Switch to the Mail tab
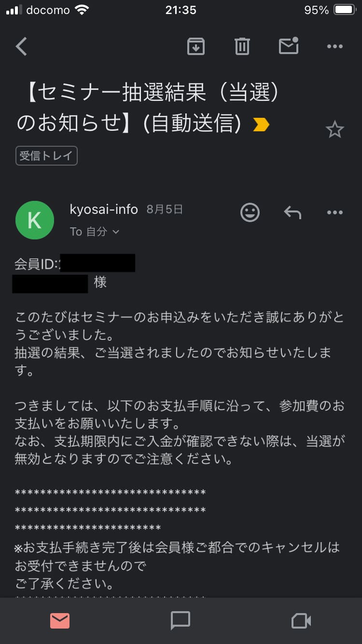The image size is (362, 644). [x=60, y=621]
